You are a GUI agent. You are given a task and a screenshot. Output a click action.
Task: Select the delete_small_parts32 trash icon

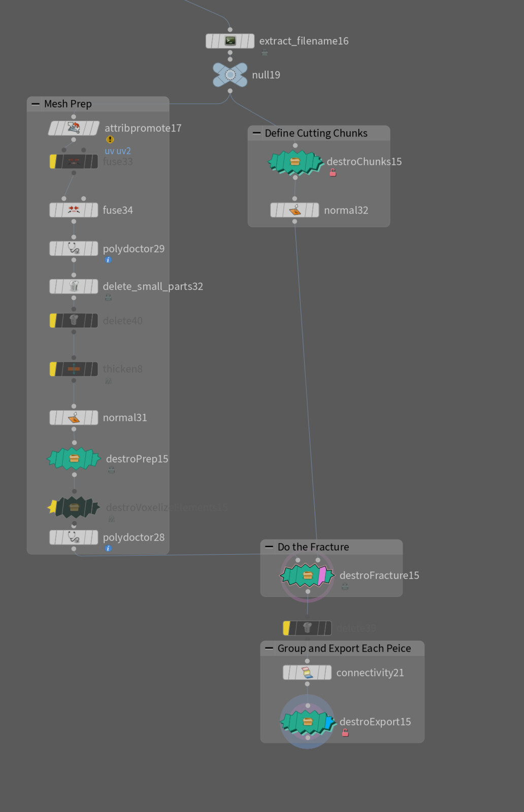74,286
